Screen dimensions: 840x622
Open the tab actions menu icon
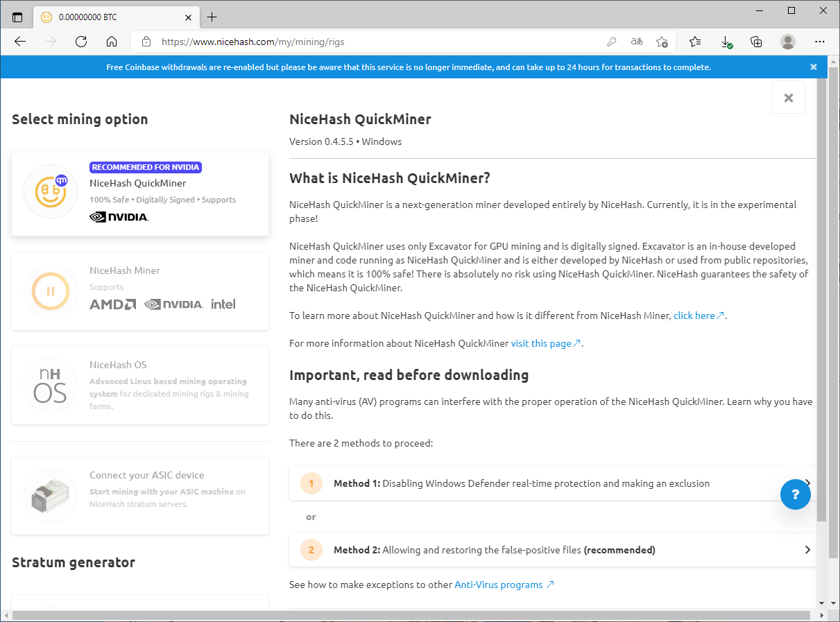[x=17, y=17]
